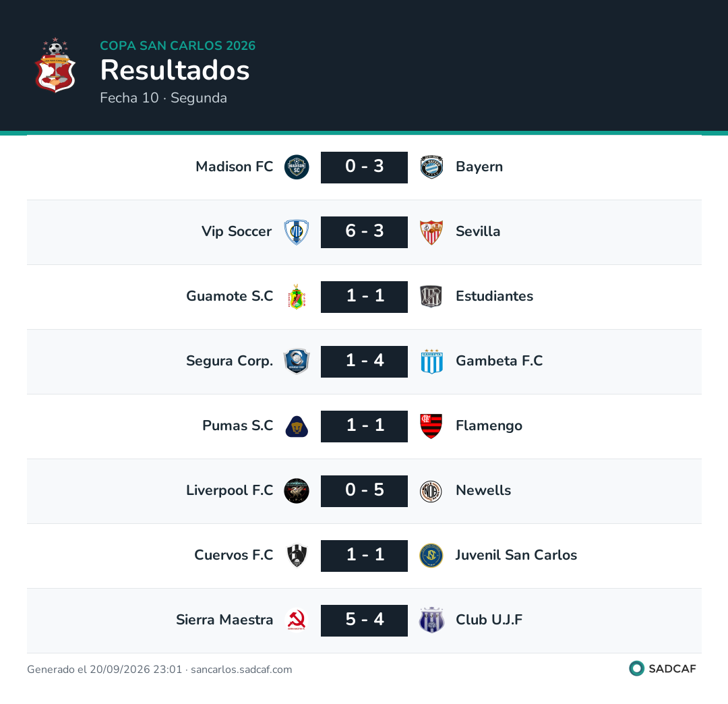This screenshot has height=704, width=728.
Task: Select the Sierra Maestra hammer-sickle logo
Action: (x=297, y=620)
